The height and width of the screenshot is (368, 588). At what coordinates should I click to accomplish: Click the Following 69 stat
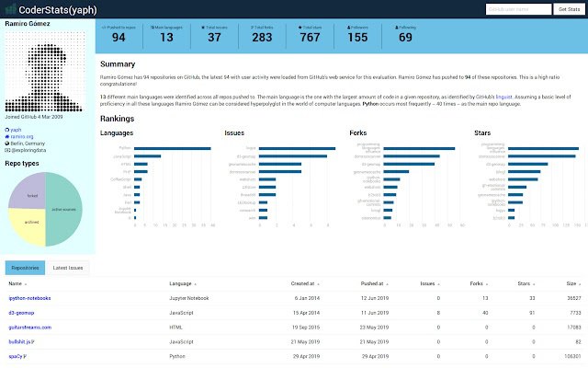(x=405, y=35)
